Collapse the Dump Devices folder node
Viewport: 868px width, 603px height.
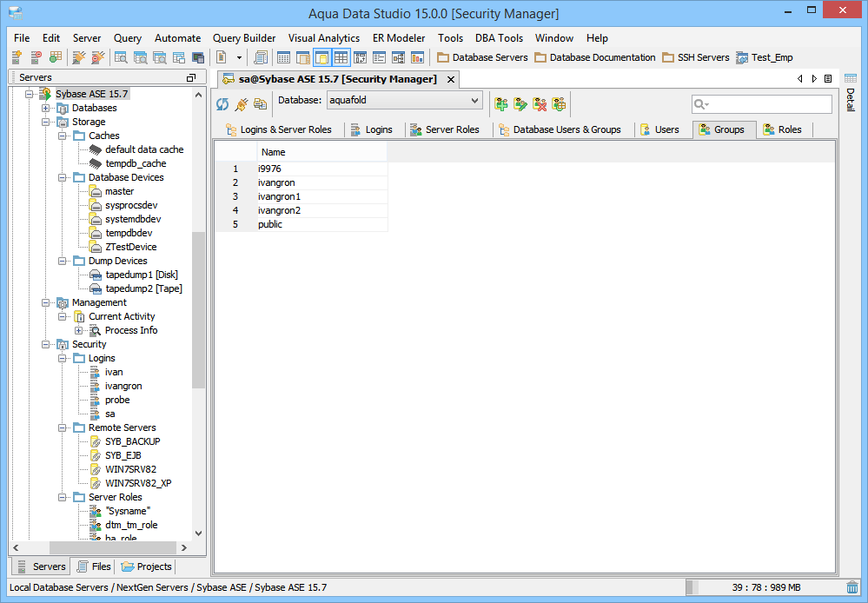[63, 261]
